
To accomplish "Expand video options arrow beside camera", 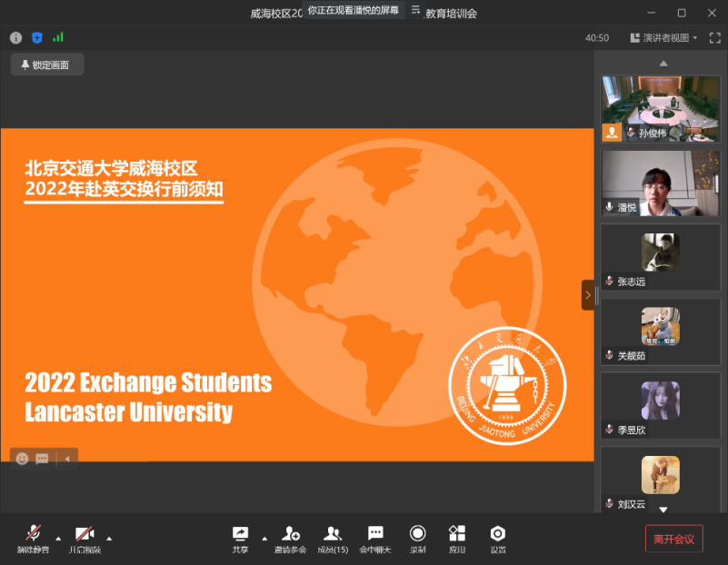I will pos(109,537).
